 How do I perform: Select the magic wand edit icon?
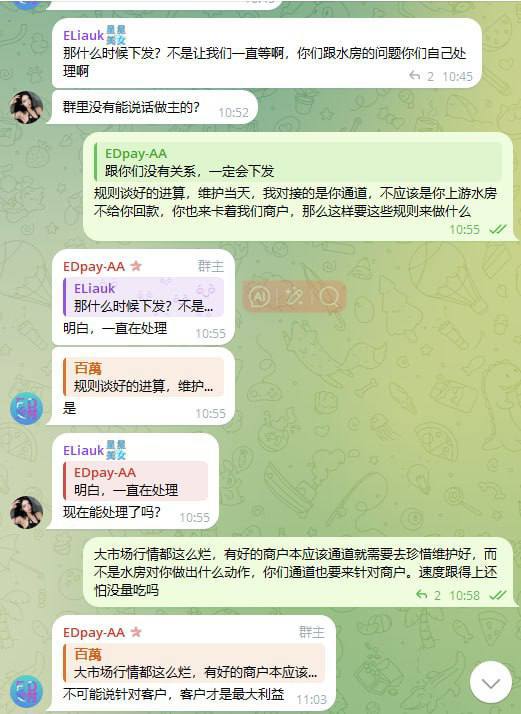point(294,297)
